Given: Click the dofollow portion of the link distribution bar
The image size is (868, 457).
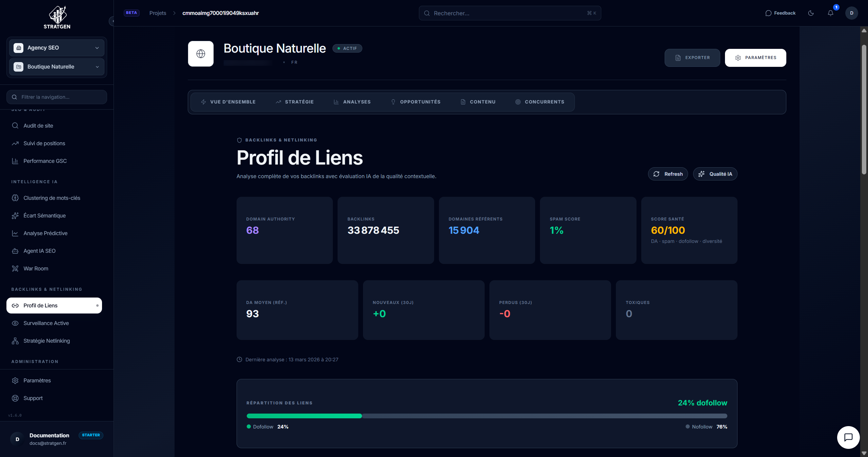Looking at the screenshot, I should pyautogui.click(x=304, y=416).
